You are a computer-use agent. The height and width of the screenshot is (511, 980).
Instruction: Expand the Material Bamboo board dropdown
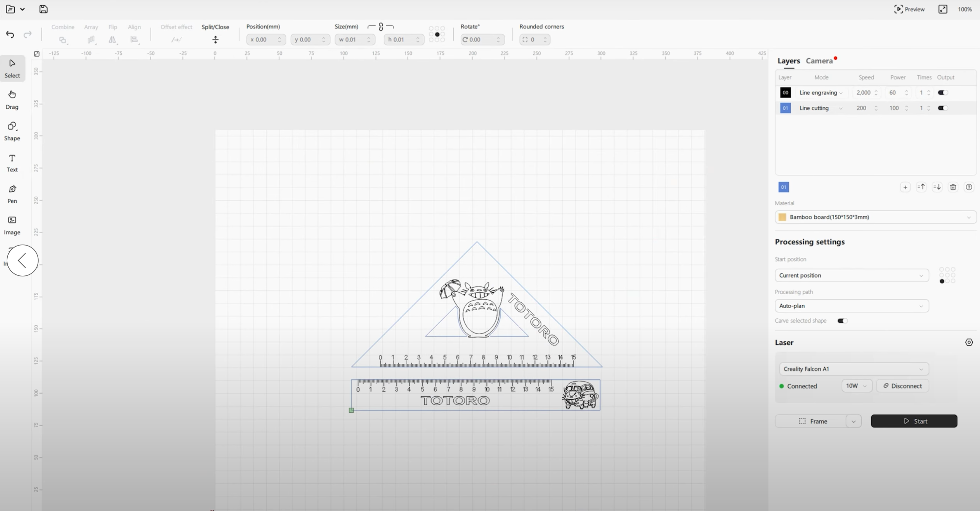(875, 217)
